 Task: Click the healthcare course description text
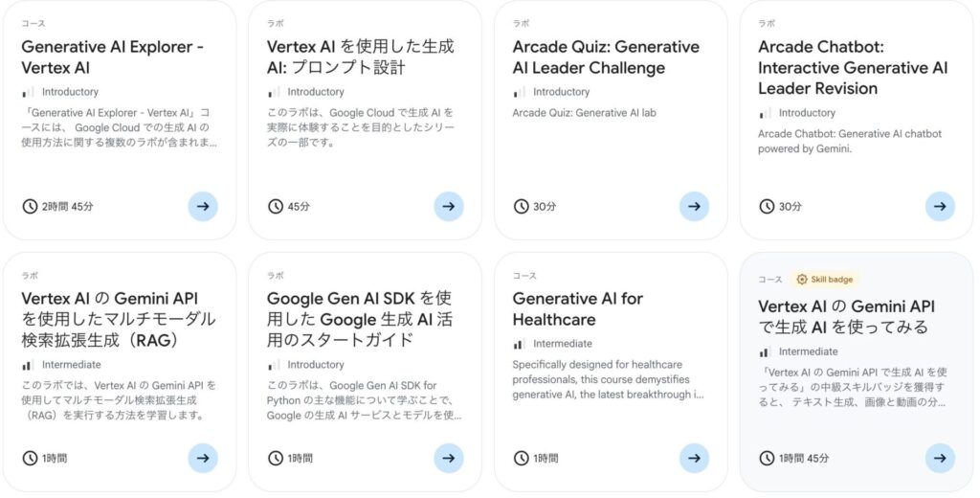tap(608, 379)
